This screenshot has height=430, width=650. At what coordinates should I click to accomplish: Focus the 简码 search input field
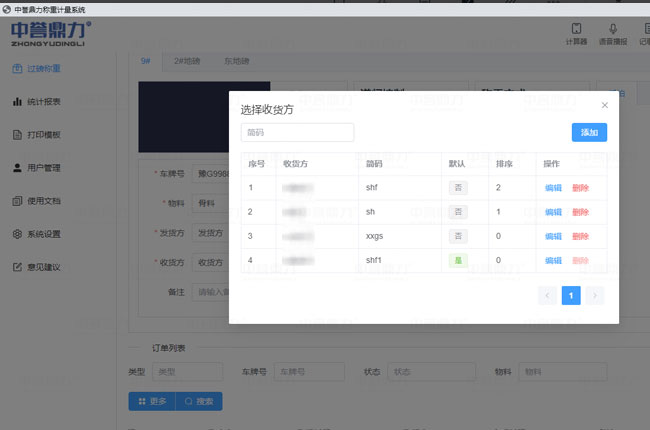click(x=297, y=132)
